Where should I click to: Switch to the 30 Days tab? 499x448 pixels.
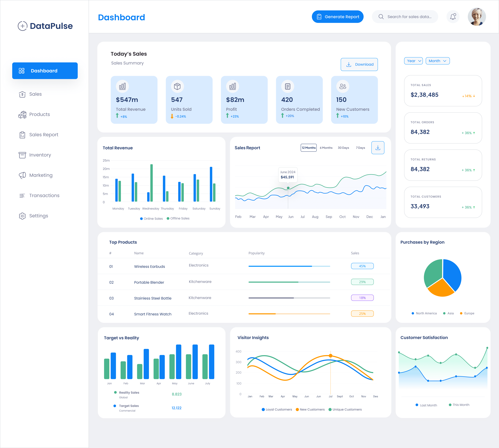click(343, 148)
